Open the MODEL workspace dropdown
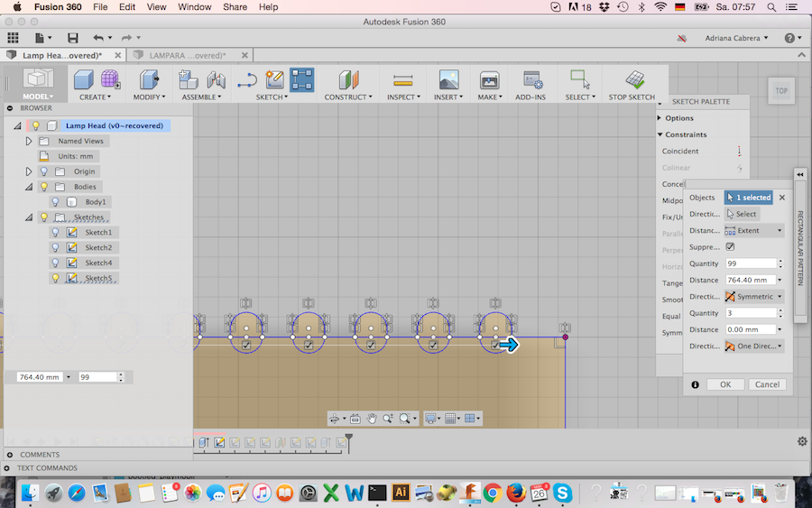This screenshot has width=812, height=508. click(x=37, y=97)
